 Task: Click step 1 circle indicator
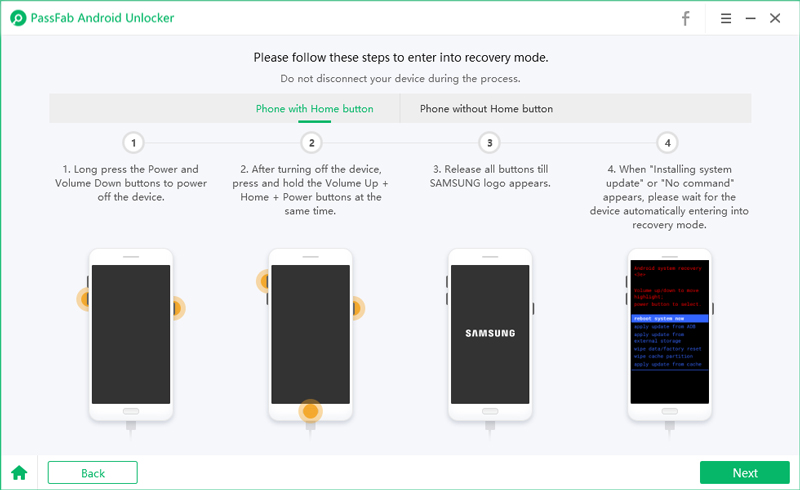134,143
